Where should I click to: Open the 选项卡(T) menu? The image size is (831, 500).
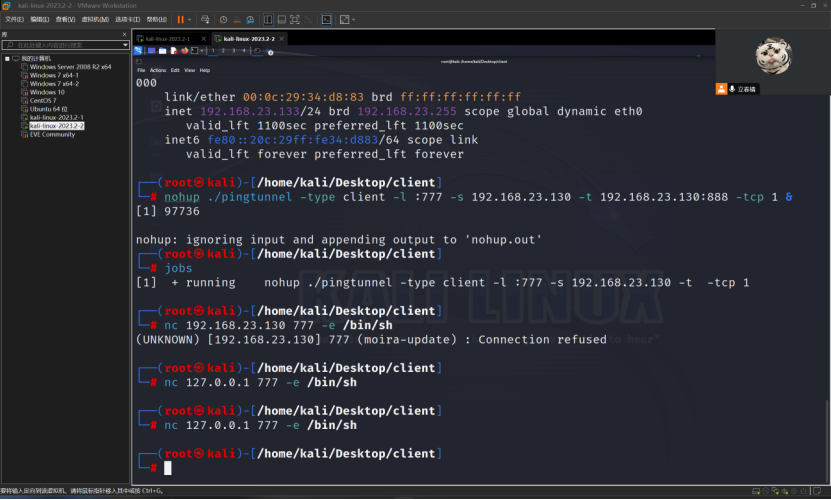[128, 20]
